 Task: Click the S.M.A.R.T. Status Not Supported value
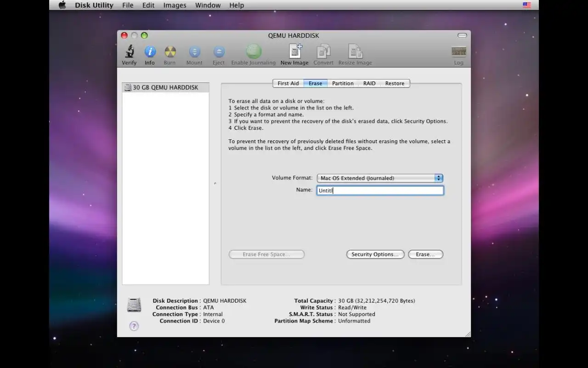pos(356,315)
